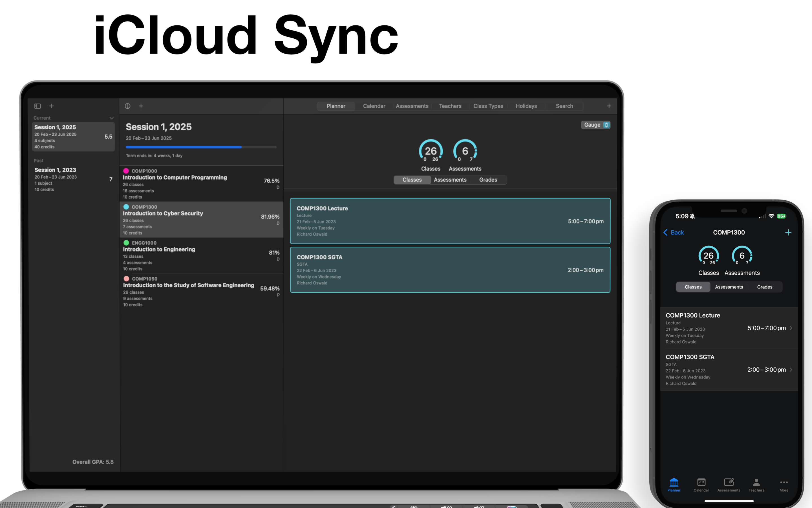Viewport: 812px width, 508px height.
Task: Click the 5.5 GPA for Session 1, 2025
Action: click(x=108, y=137)
